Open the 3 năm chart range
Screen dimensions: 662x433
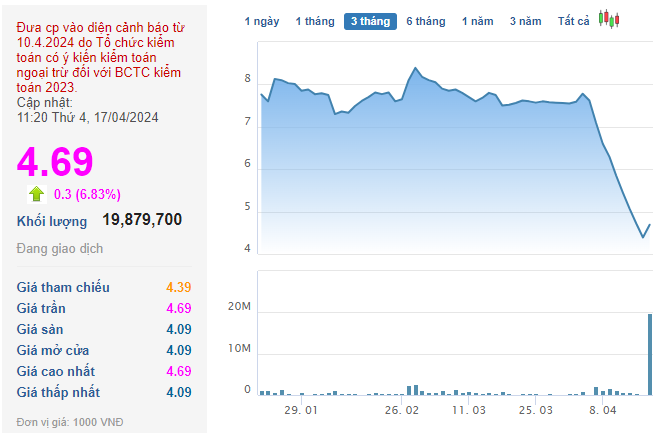[x=525, y=21]
